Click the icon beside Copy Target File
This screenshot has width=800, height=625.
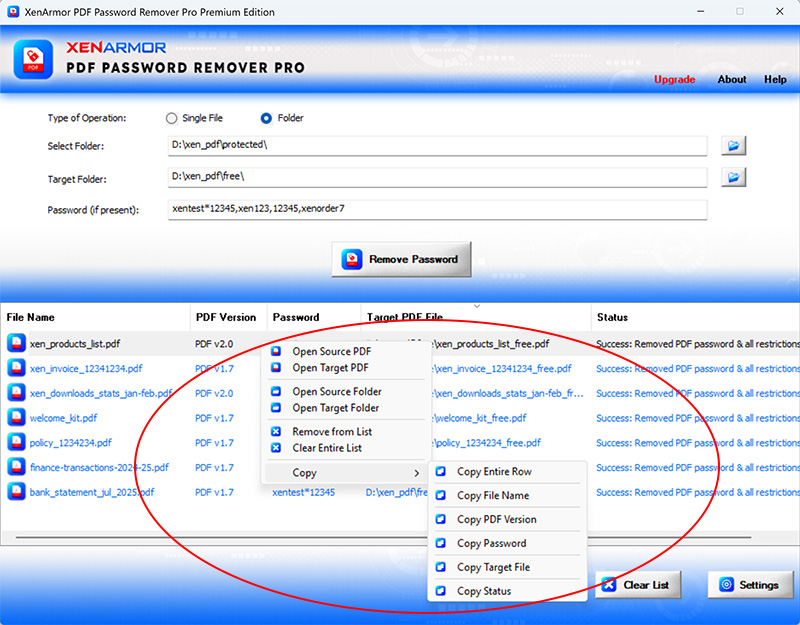tap(441, 567)
